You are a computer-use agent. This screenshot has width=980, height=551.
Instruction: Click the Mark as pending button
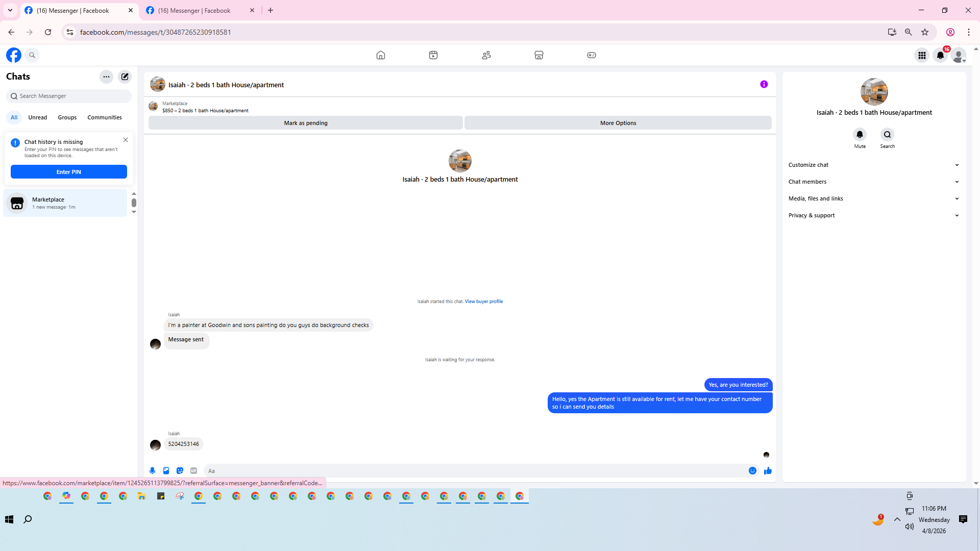pyautogui.click(x=305, y=123)
